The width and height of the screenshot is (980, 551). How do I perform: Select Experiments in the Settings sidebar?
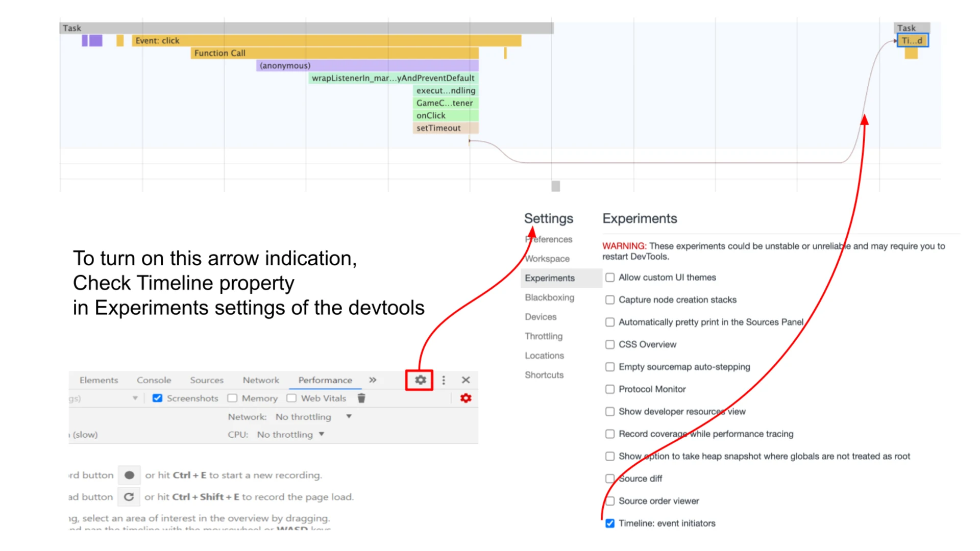point(549,278)
